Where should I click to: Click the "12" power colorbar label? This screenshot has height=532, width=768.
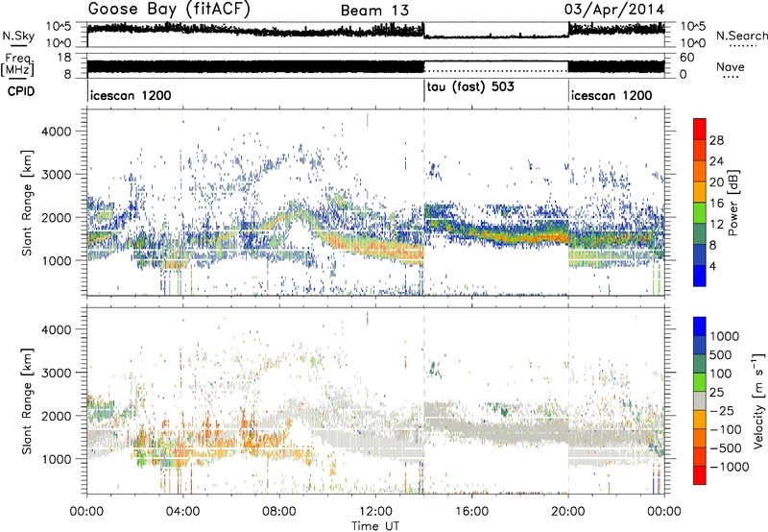click(x=716, y=225)
